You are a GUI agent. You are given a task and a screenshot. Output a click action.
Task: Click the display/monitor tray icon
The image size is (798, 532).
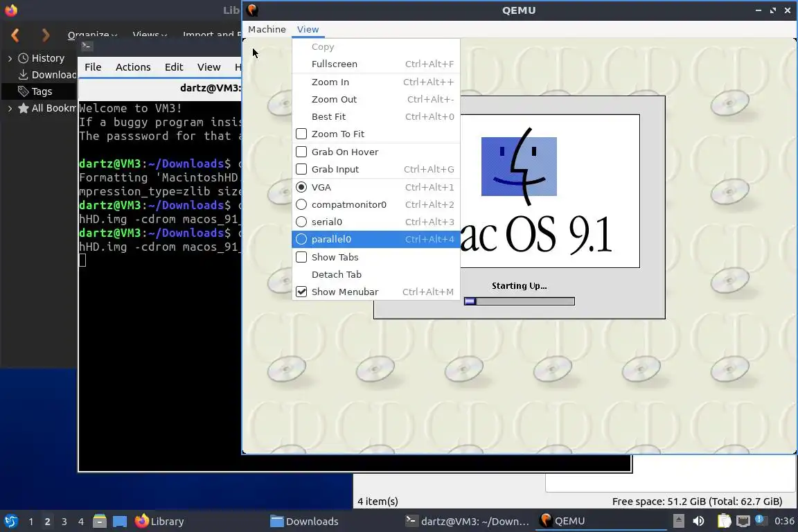coord(743,522)
